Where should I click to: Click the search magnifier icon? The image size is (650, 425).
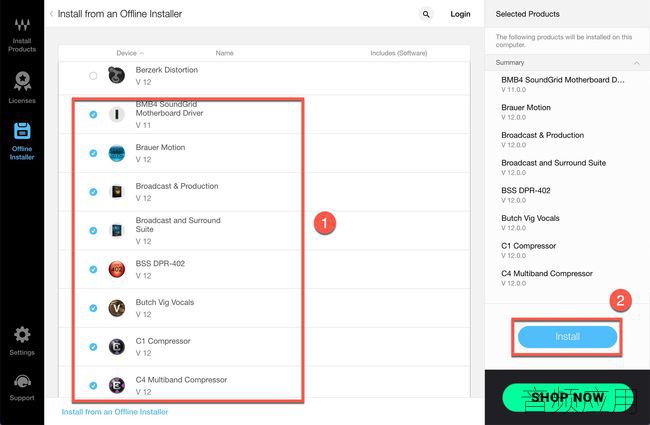pyautogui.click(x=426, y=14)
